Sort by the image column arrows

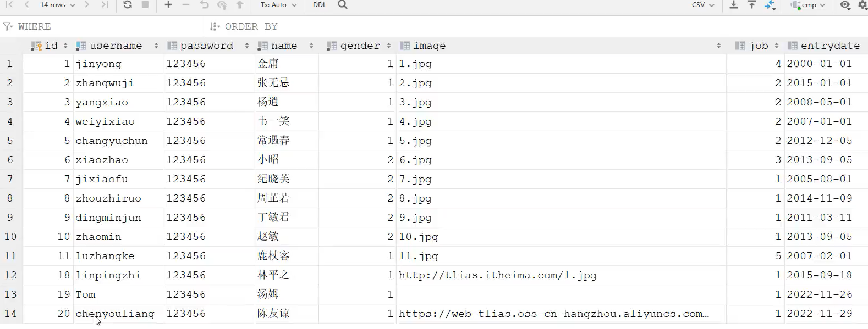[x=719, y=46]
